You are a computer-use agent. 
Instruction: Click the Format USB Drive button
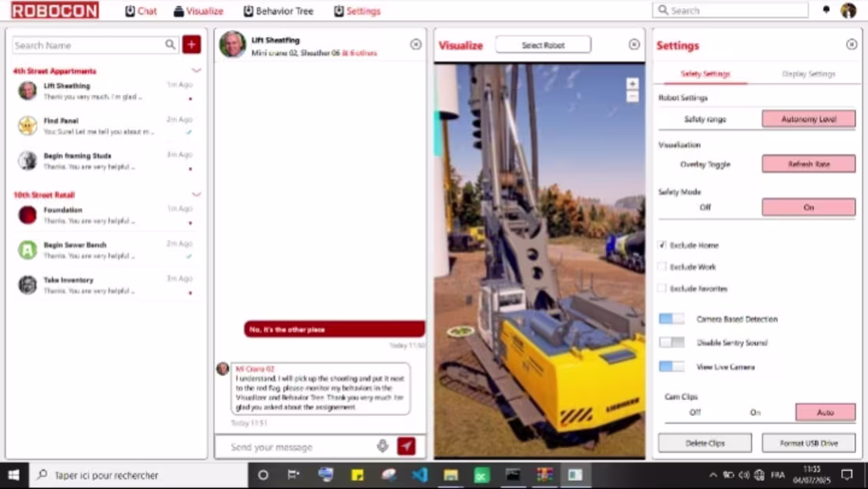pos(809,443)
